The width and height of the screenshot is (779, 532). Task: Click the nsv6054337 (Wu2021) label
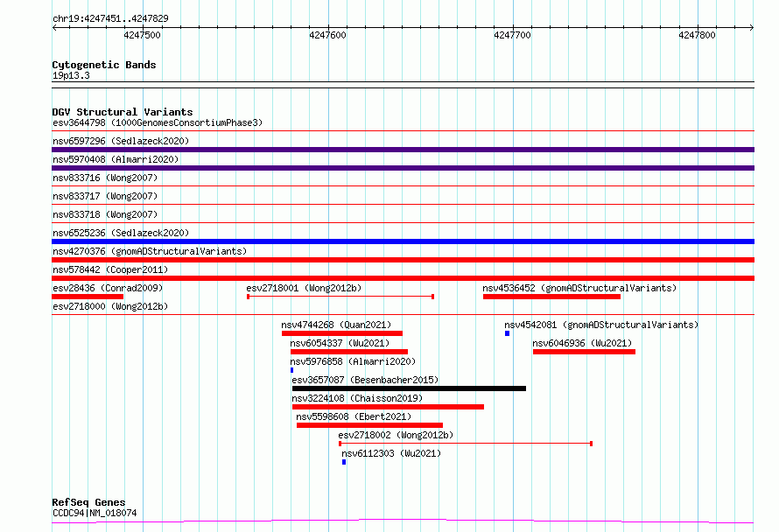340,343
